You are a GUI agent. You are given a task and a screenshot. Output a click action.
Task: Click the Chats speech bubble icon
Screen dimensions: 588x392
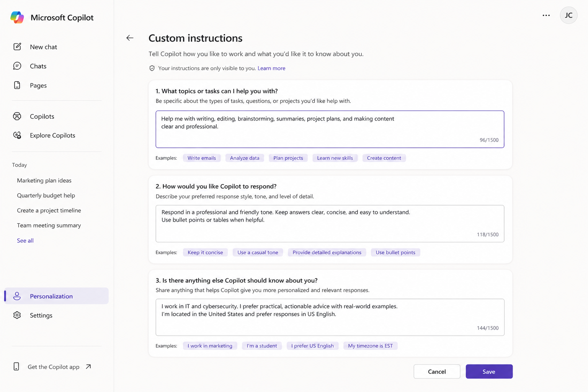click(17, 66)
